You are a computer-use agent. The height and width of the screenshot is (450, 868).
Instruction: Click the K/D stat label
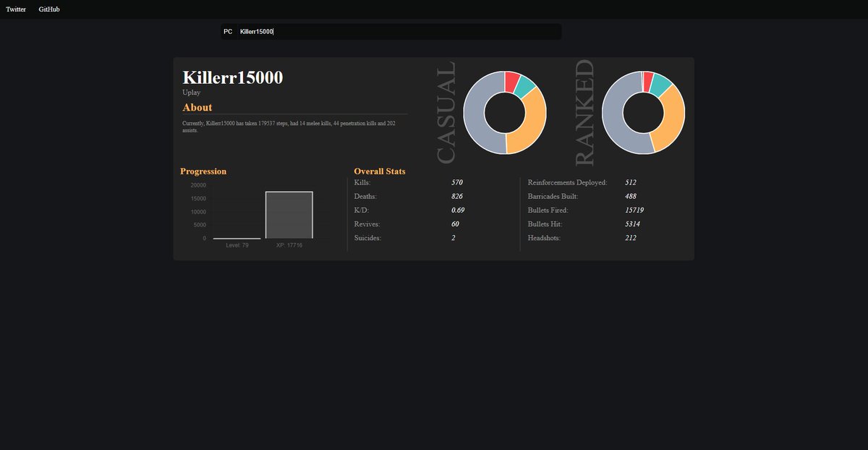click(x=361, y=210)
